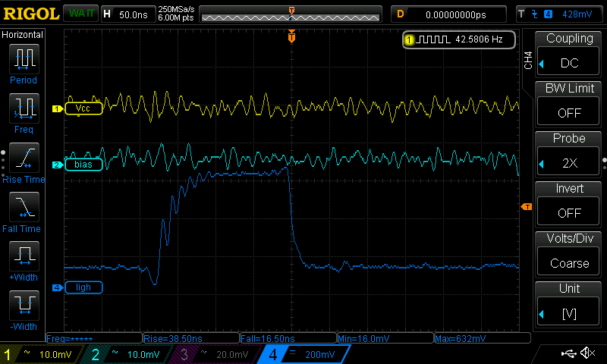Click the Fall=16.50ns measurement readout
607x364 pixels.
(x=288, y=338)
